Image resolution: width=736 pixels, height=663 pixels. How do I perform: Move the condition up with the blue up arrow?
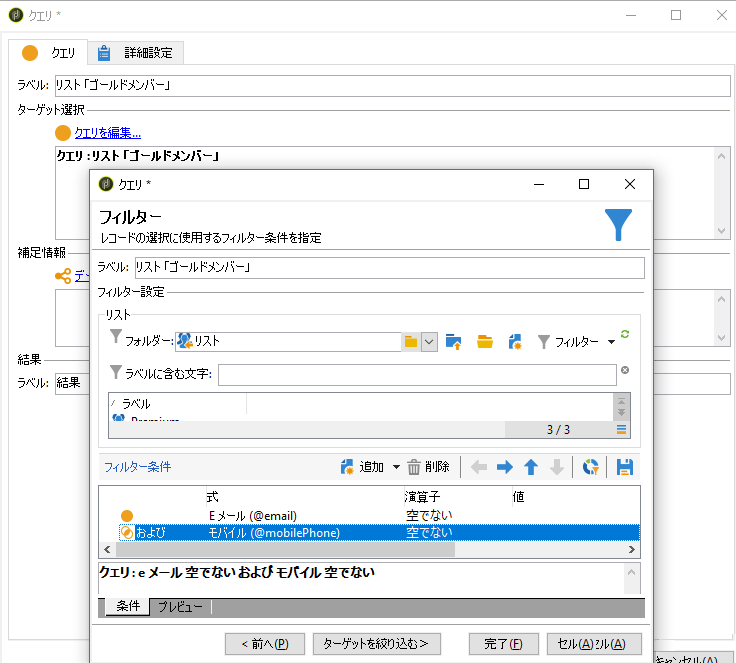click(531, 467)
